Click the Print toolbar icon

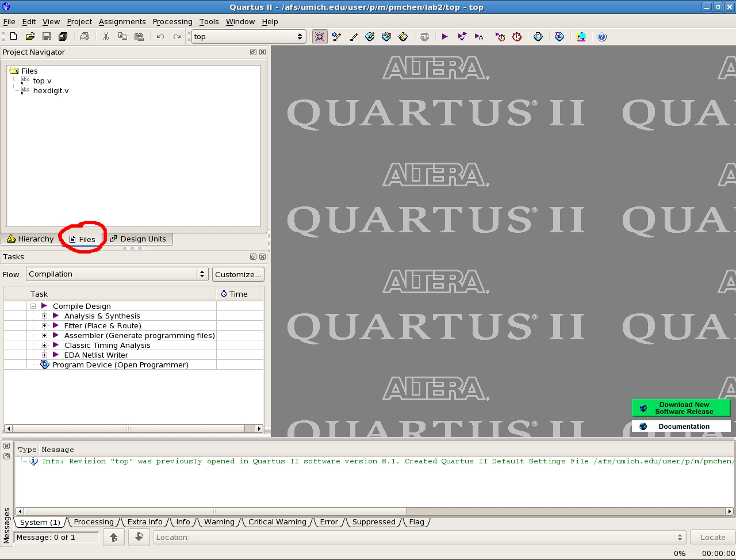85,37
